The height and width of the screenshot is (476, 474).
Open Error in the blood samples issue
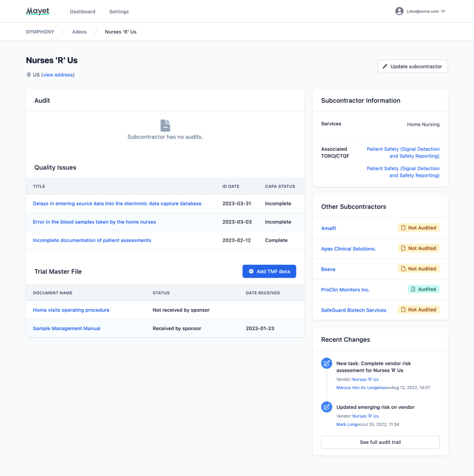[x=94, y=222]
